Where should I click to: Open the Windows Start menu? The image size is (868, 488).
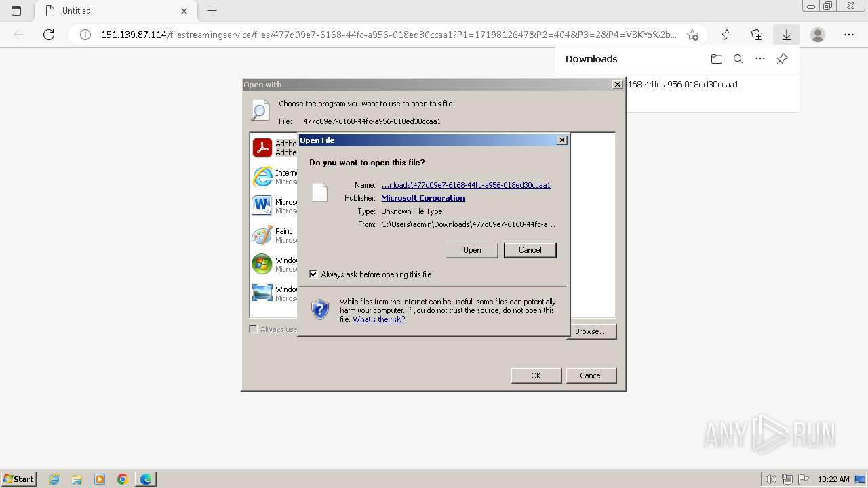[x=18, y=479]
